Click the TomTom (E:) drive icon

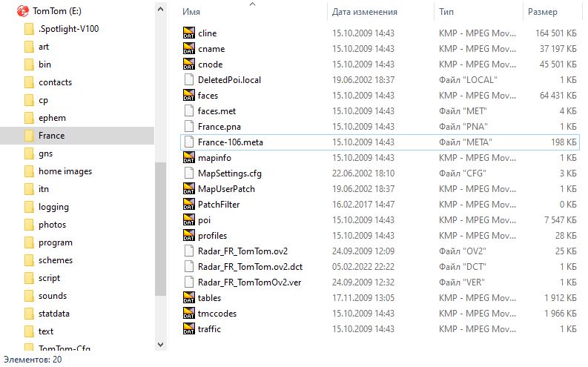click(x=22, y=11)
